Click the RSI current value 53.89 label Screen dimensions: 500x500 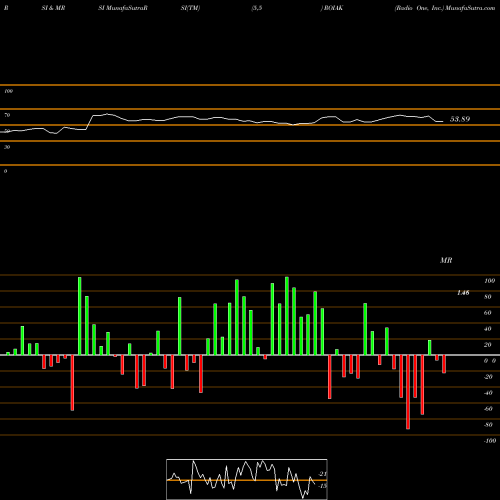click(460, 119)
